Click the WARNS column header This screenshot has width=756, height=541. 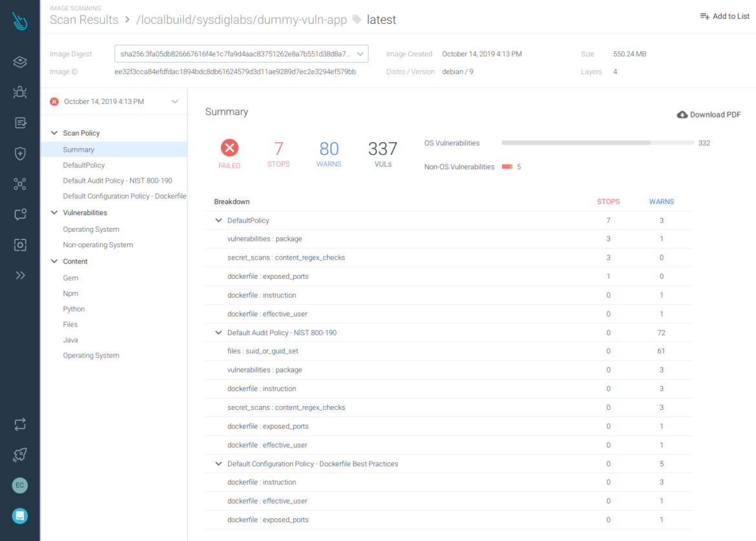(x=662, y=201)
